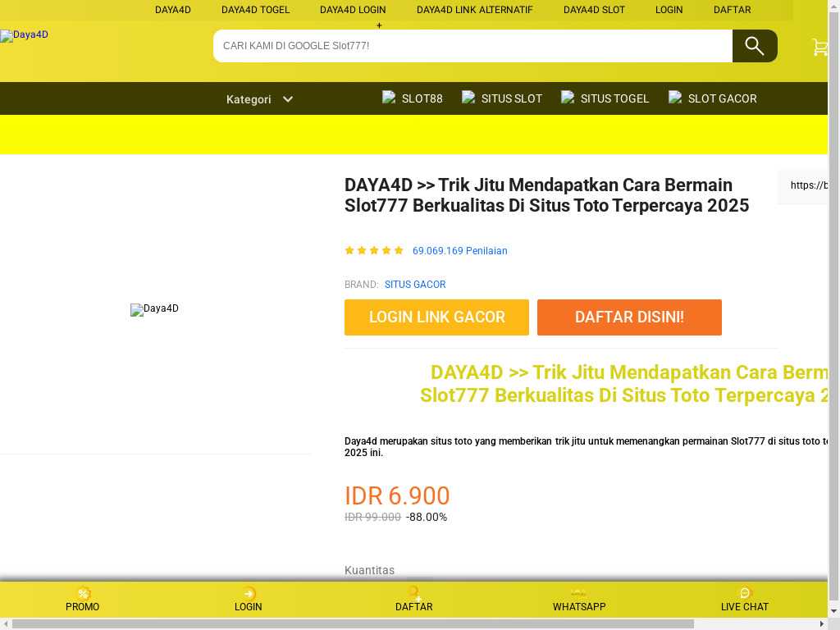Open DAYA4D LINK ALTERNATIF menu item
Screen dimensions: 840x630
(475, 10)
